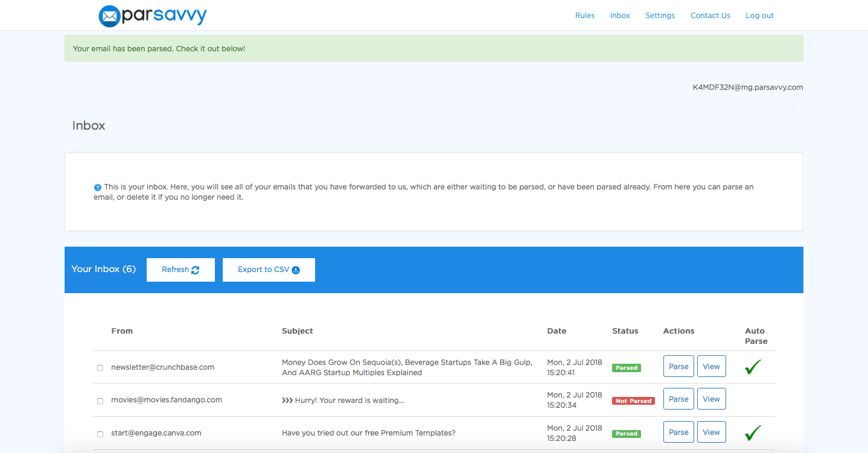This screenshot has width=868, height=453.
Task: Open Settings from the top menu
Action: click(660, 16)
